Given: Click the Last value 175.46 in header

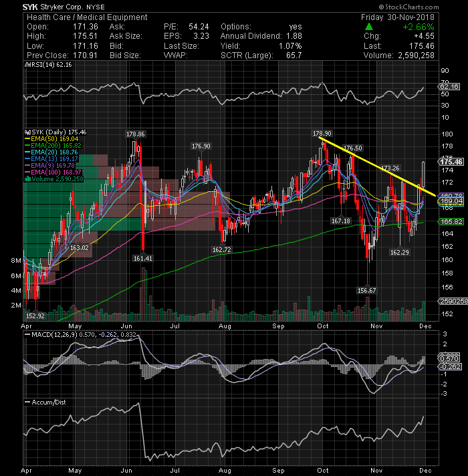Looking at the screenshot, I should click(422, 46).
